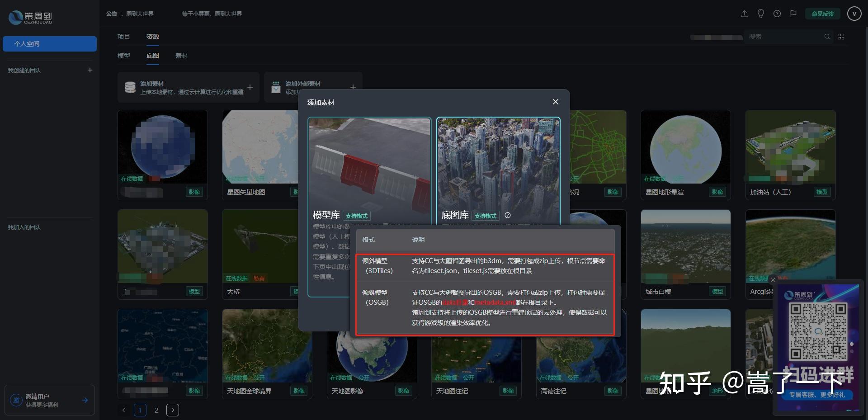Screen dimensions: 868x420
Task: Click the upload icon in the top bar
Action: [744, 14]
